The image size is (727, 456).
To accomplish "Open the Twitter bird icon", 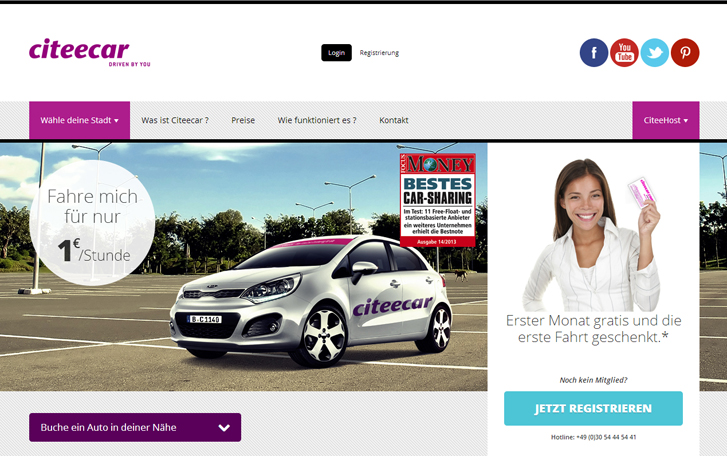I will tap(655, 53).
